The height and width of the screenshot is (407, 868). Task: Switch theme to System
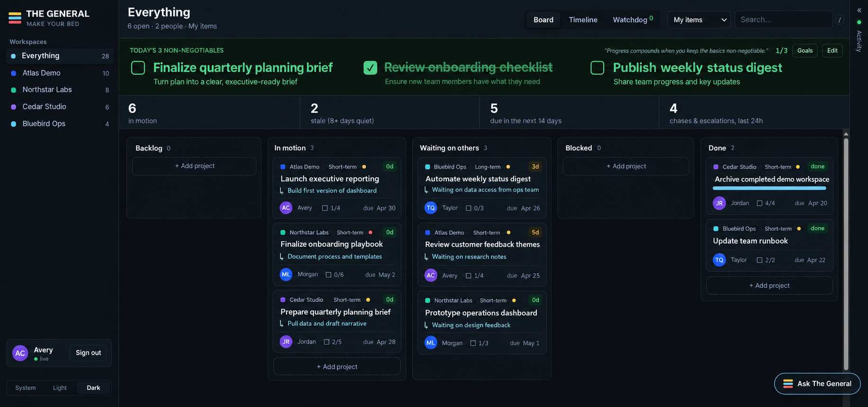tap(26, 388)
